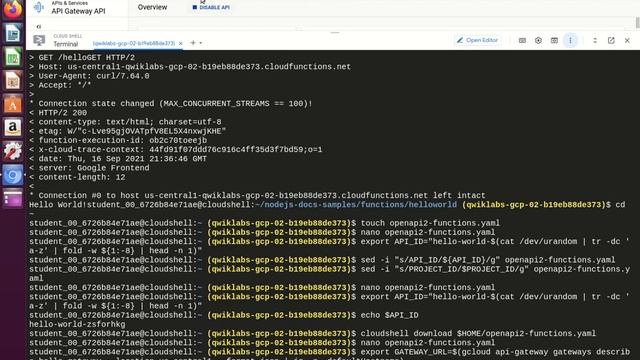Click the 'hello-world-zsforhkg' output line

[77, 324]
